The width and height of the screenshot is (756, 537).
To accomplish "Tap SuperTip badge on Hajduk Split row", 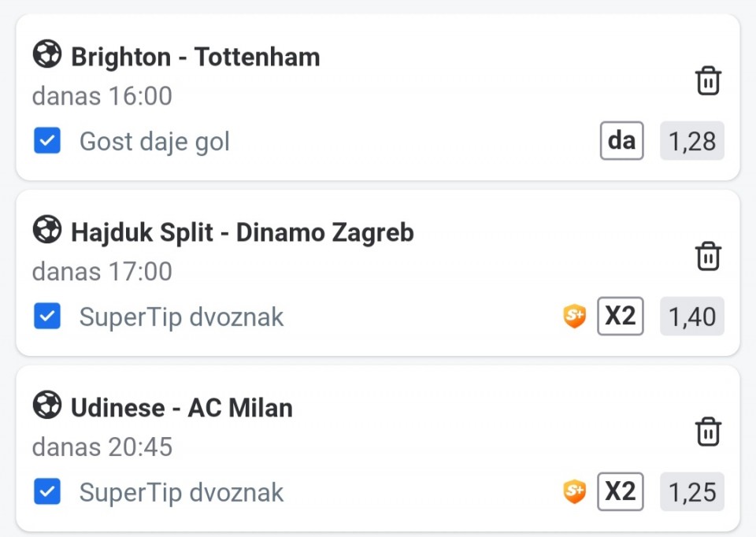I will tap(575, 317).
